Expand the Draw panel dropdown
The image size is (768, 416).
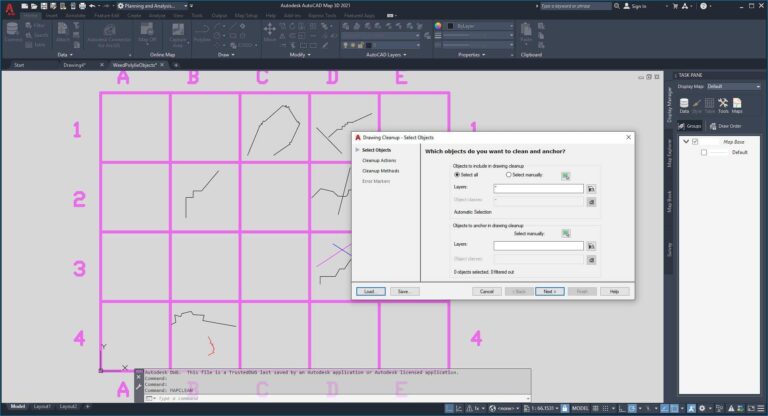click(226, 55)
